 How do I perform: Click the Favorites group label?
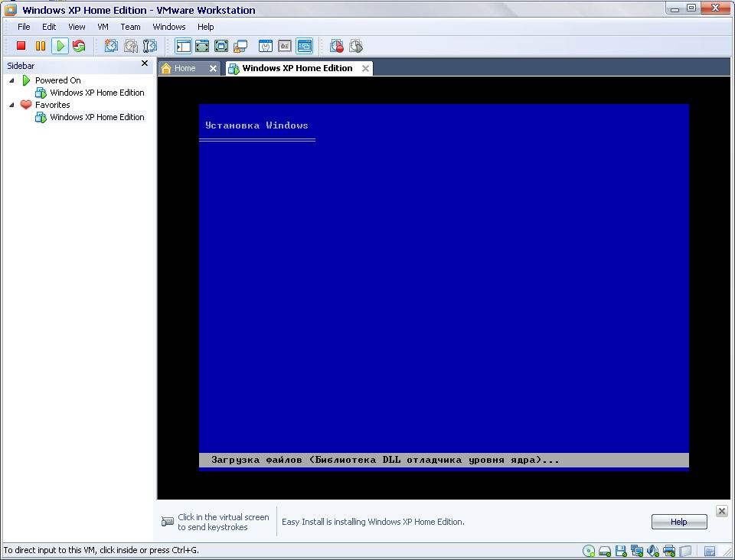53,105
